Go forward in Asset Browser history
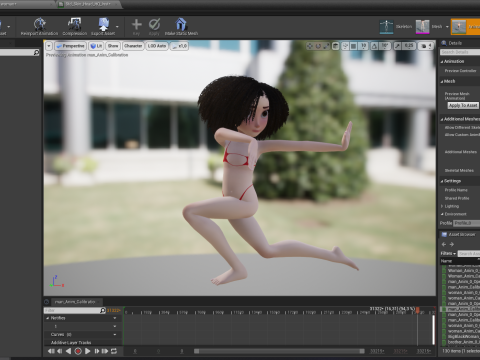Screen dimensions: 480x360 pos(452,244)
